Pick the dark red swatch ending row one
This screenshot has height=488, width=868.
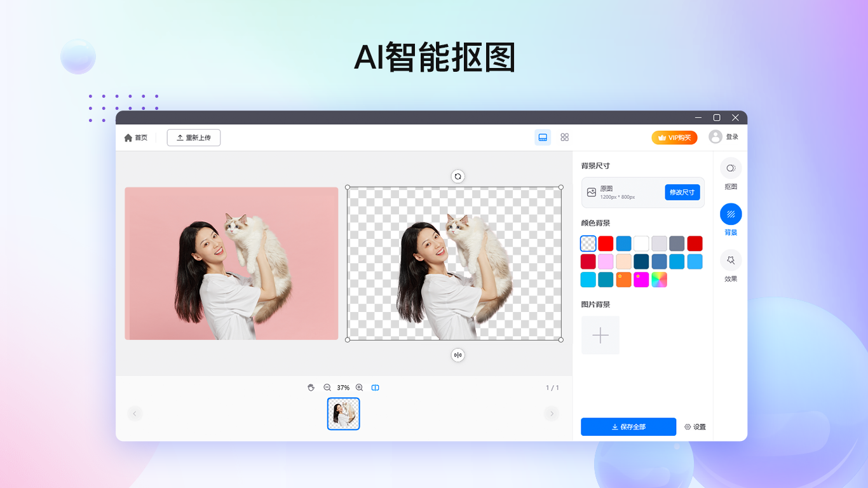pyautogui.click(x=695, y=243)
